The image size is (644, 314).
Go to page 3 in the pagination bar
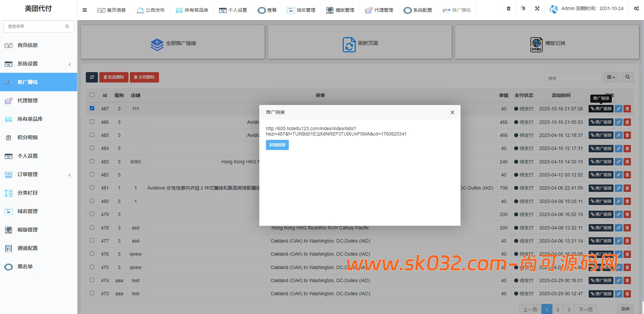pos(569,309)
